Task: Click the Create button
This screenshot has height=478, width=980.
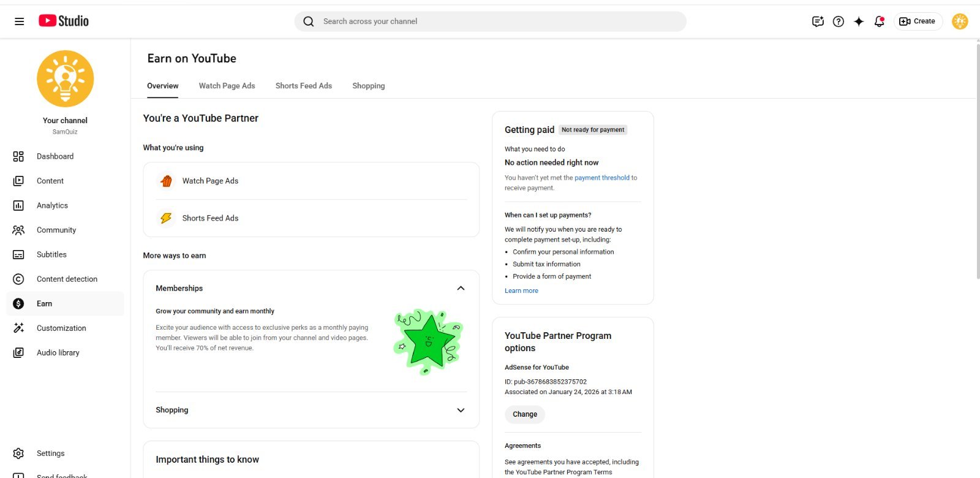Action: (x=918, y=21)
